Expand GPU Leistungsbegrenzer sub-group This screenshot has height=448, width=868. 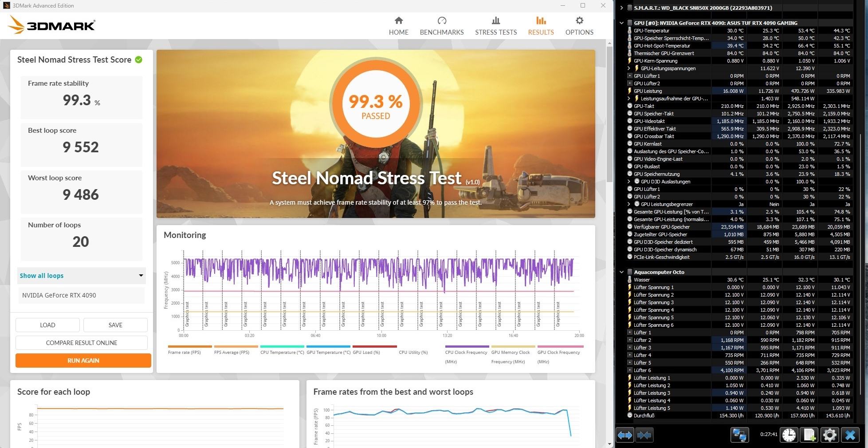pyautogui.click(x=629, y=204)
